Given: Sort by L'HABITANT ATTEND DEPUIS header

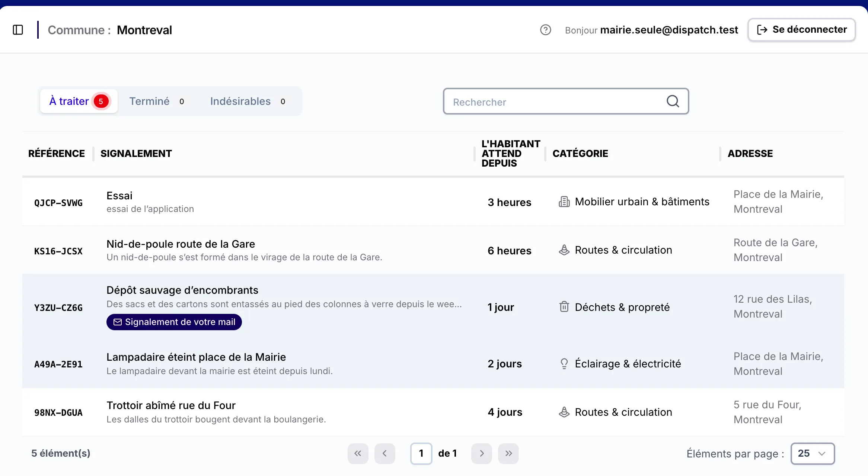Looking at the screenshot, I should click(511, 154).
